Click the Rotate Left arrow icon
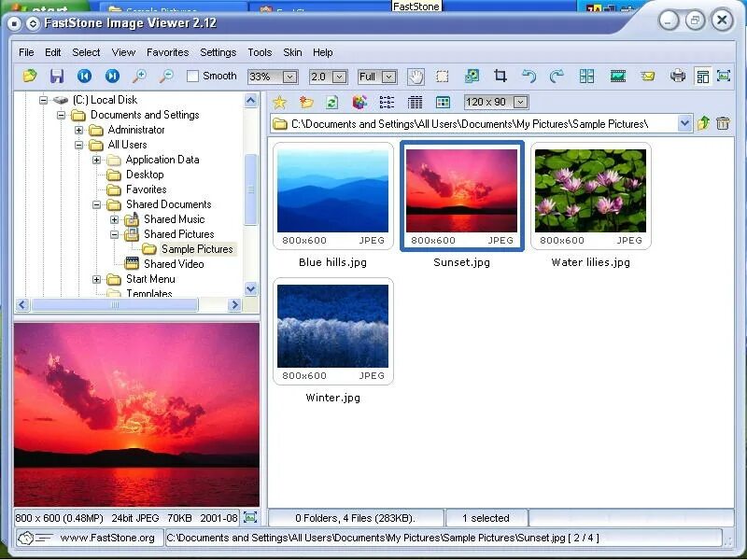The height and width of the screenshot is (560, 747). click(x=529, y=77)
